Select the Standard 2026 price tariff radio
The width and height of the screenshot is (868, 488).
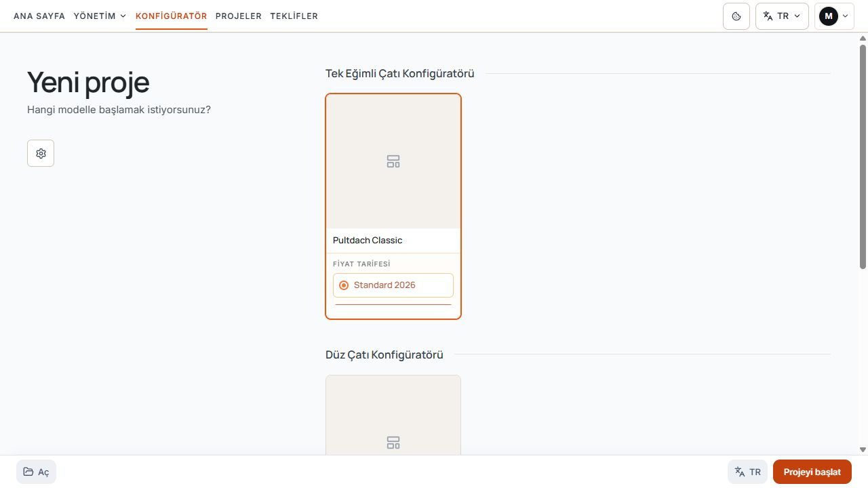(x=393, y=285)
